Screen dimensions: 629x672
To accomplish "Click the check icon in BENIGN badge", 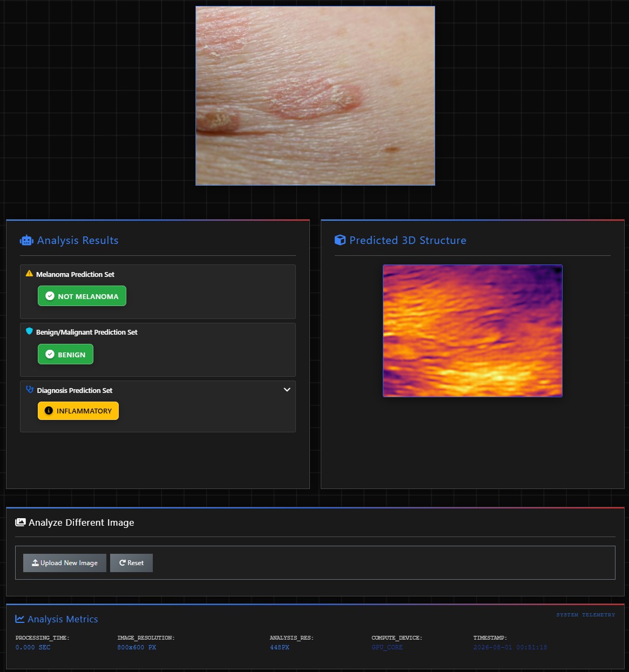I will [50, 354].
